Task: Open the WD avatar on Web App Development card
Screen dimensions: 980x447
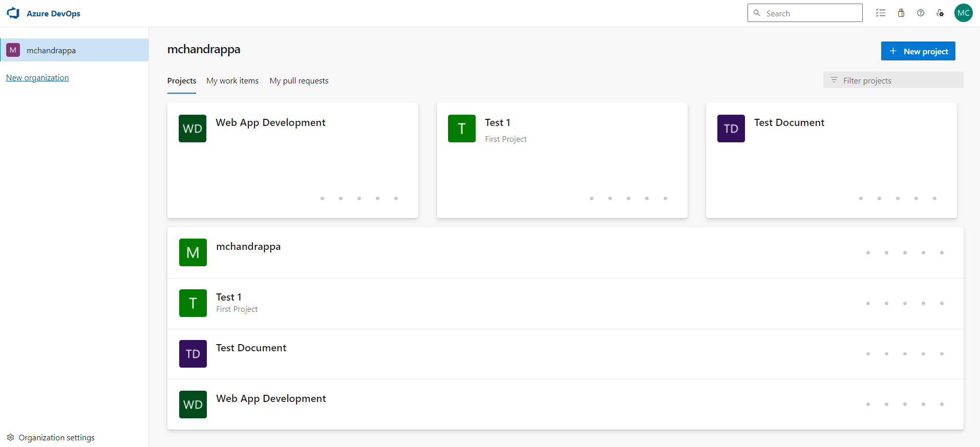Action: 193,129
